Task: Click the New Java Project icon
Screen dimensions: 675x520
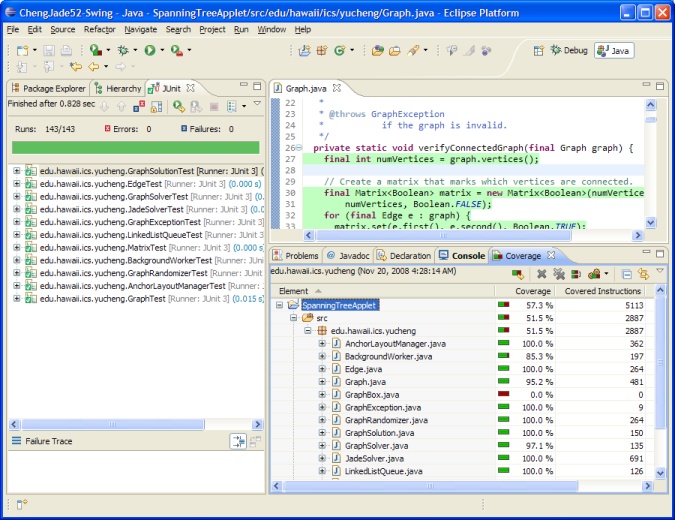Action: pyautogui.click(x=304, y=51)
